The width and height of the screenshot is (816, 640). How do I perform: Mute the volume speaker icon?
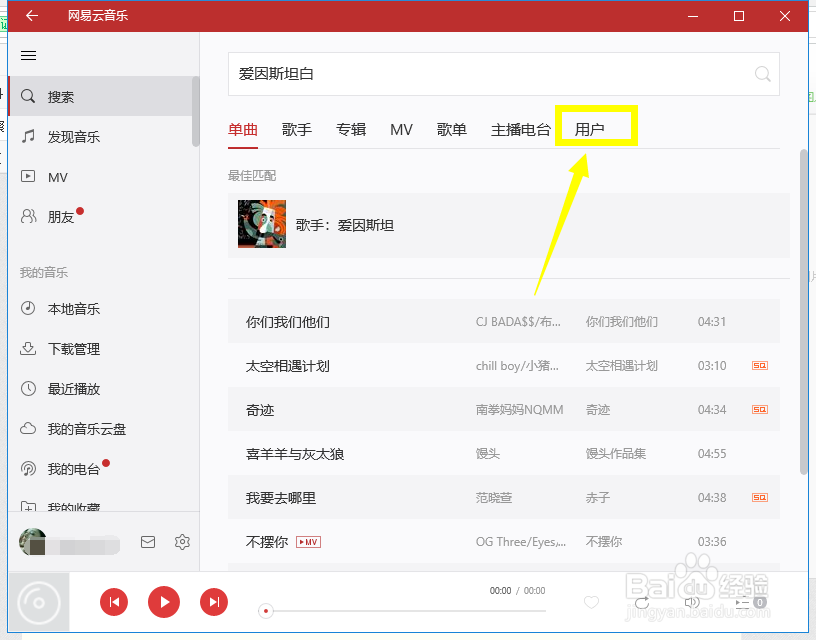click(x=692, y=602)
